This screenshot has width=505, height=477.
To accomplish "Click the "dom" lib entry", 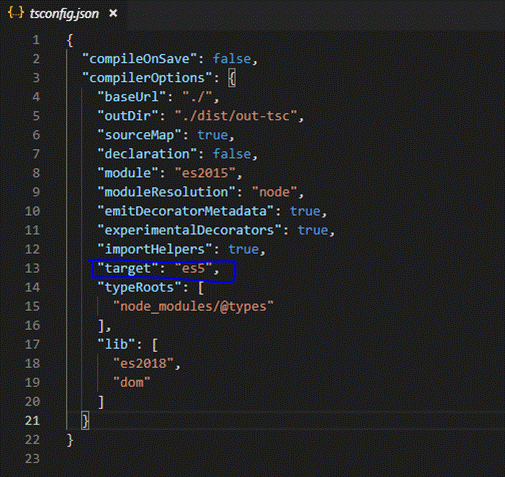I will click(132, 383).
